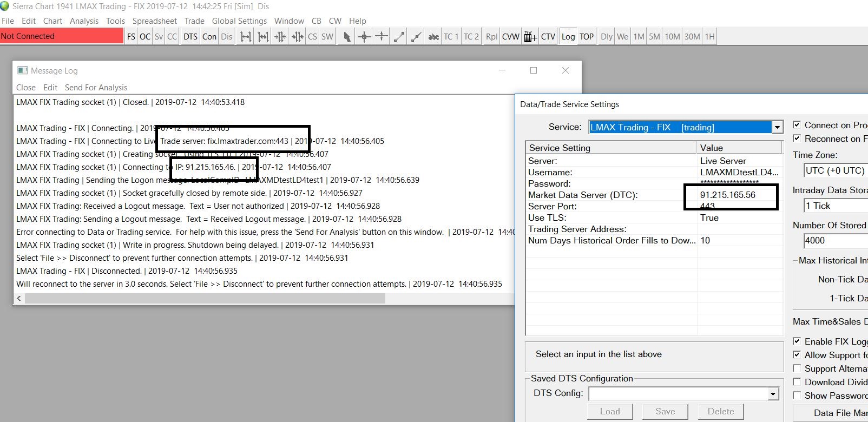Open the Analysis menu
868x422 pixels.
tap(84, 21)
